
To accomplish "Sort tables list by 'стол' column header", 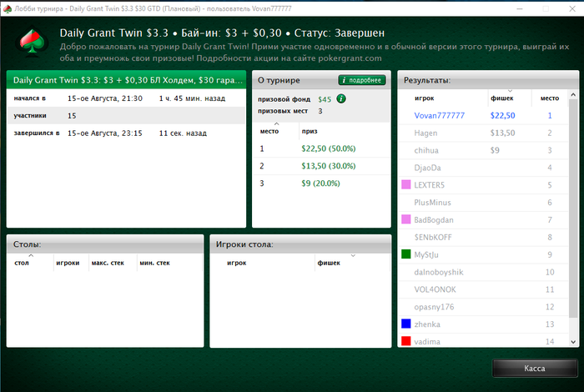I will click(x=22, y=263).
